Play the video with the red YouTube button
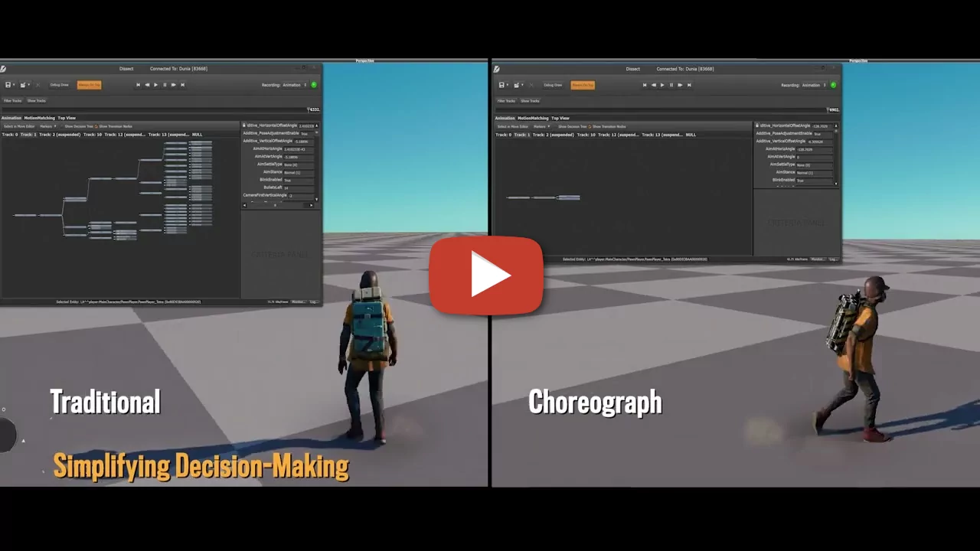The width and height of the screenshot is (980, 551). click(486, 275)
